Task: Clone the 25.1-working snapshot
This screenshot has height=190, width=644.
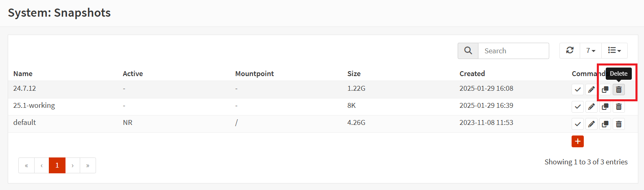Action: pos(605,107)
